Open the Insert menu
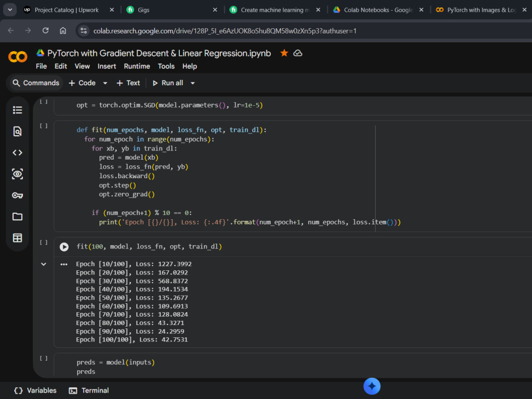Image resolution: width=532 pixels, height=399 pixels. click(107, 66)
